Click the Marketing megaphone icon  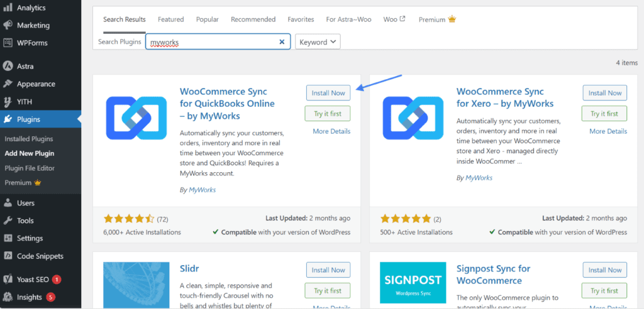8,25
